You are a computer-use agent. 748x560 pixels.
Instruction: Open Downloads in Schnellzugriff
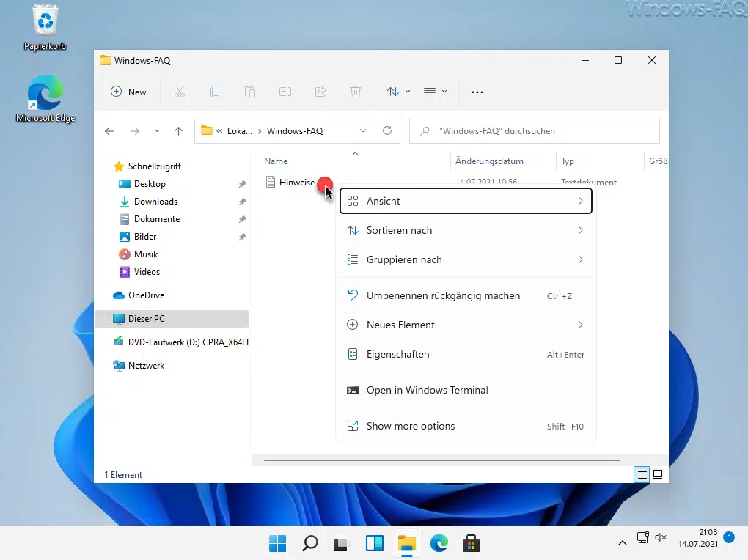point(155,202)
